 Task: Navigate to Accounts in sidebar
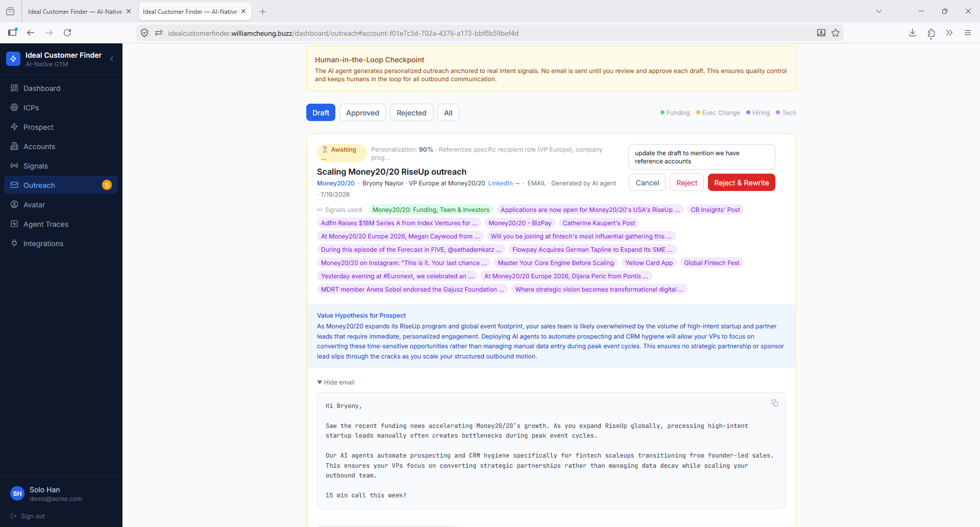click(x=61, y=147)
